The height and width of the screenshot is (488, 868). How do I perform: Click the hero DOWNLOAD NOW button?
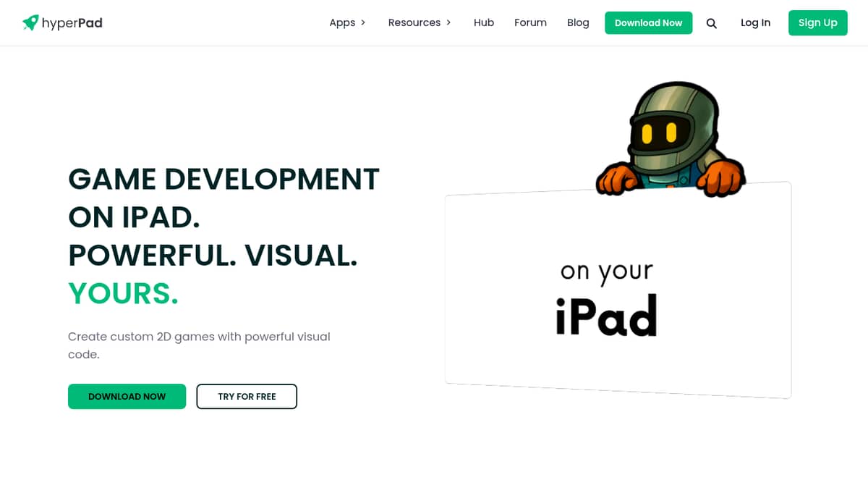click(x=127, y=396)
